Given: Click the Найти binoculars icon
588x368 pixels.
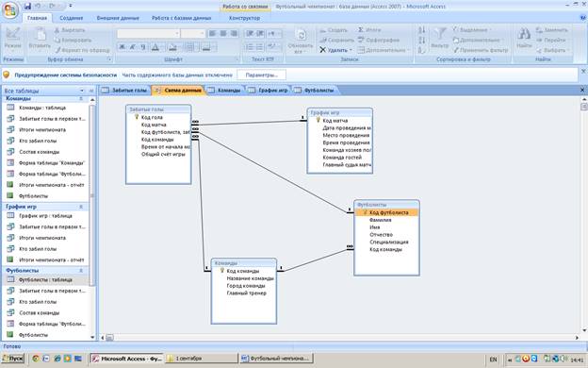Looking at the screenshot, I should (x=524, y=35).
